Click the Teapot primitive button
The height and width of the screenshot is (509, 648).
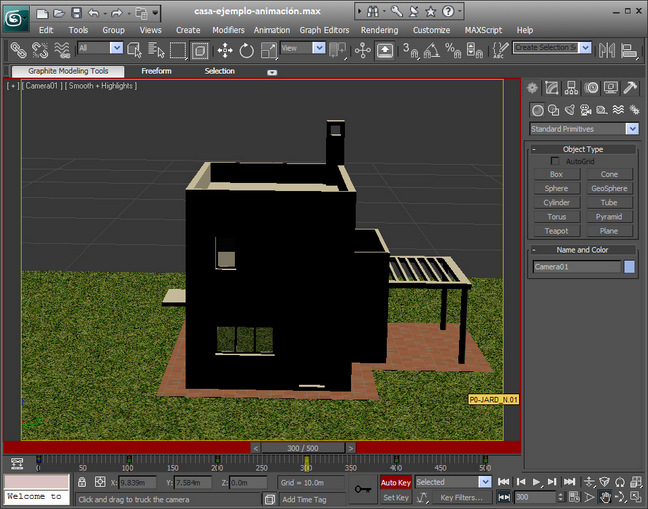click(557, 231)
